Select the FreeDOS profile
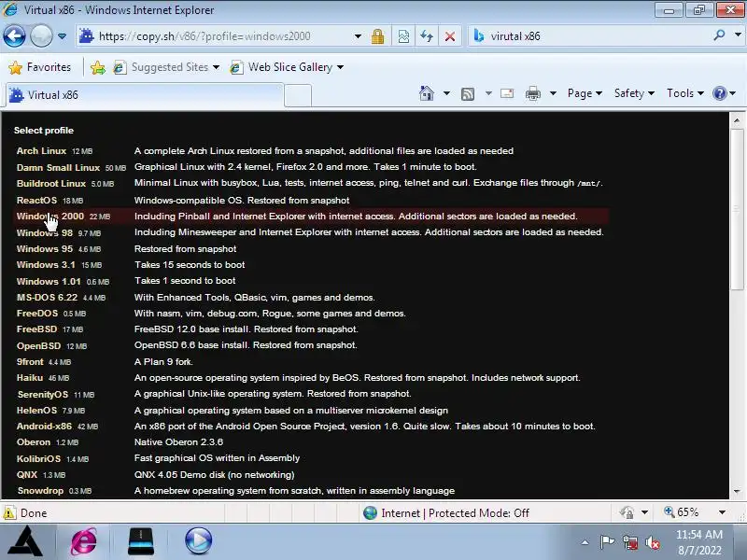 [37, 314]
